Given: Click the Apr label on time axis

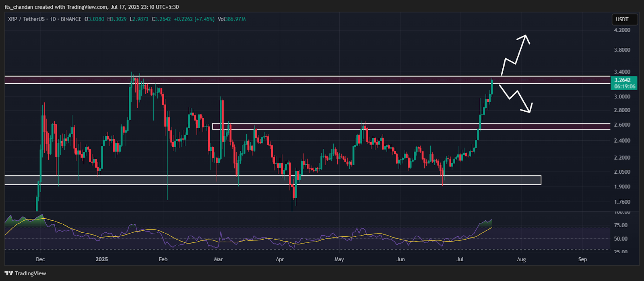Looking at the screenshot, I should (x=280, y=259).
